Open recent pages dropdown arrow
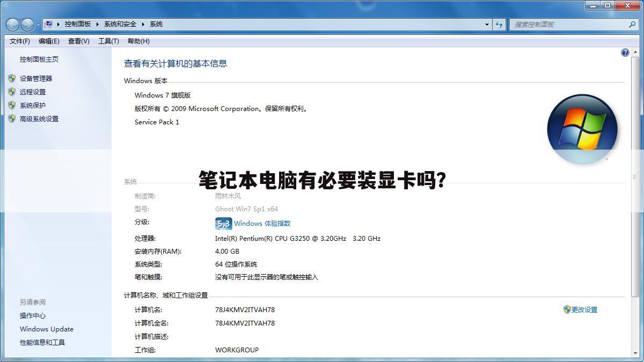Screen dimensions: 644x362 pyautogui.click(x=38, y=25)
